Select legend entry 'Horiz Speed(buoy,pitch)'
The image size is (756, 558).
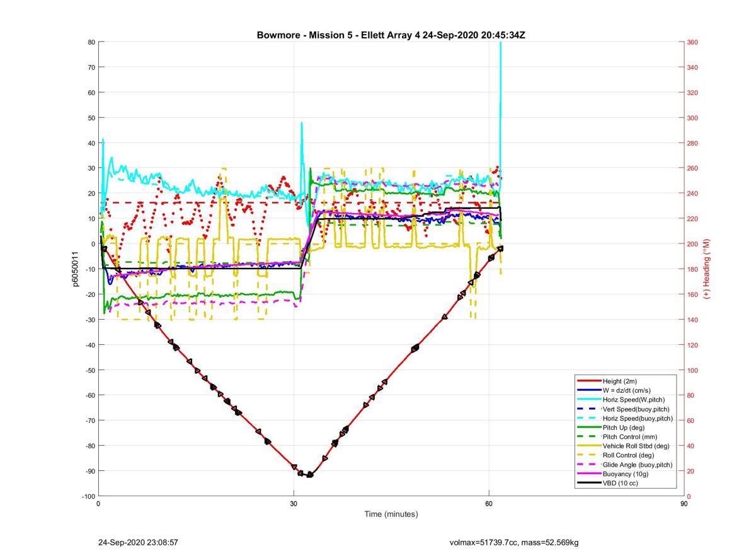[638, 418]
